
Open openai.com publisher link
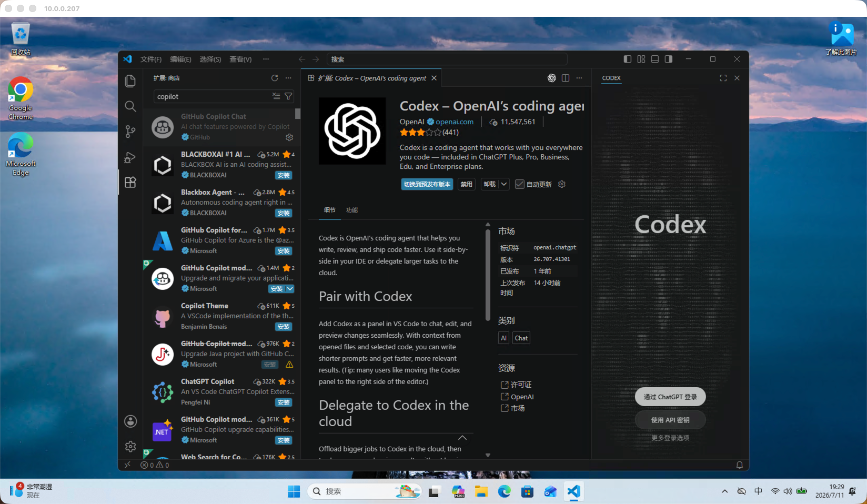455,122
